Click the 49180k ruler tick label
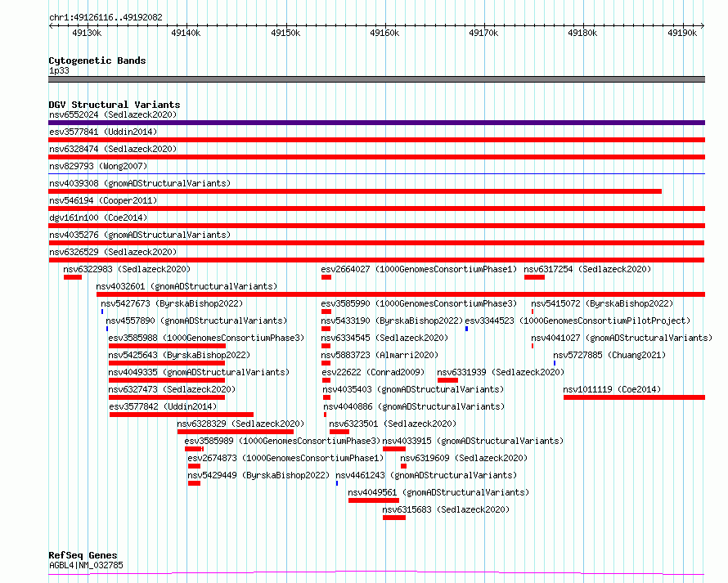 tap(582, 33)
